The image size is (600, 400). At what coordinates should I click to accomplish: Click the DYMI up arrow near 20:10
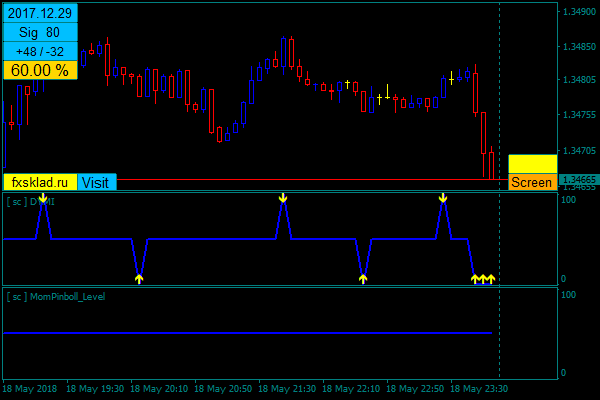(139, 279)
